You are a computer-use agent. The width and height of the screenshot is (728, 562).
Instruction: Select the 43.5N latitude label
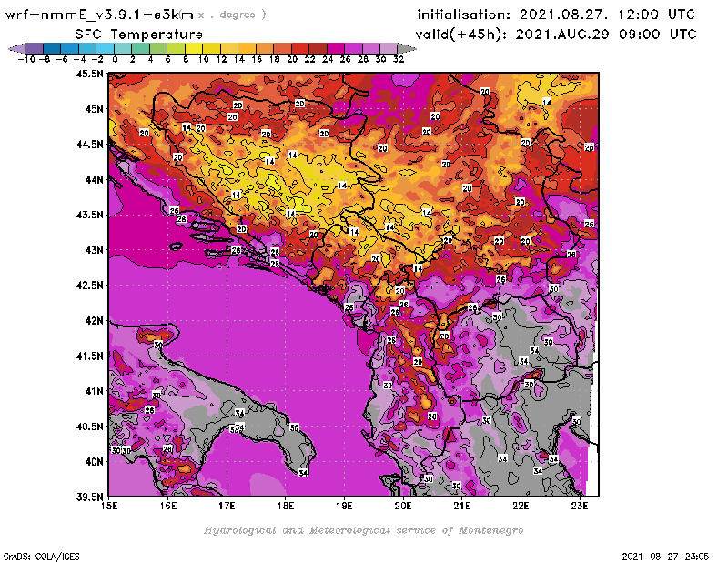89,215
